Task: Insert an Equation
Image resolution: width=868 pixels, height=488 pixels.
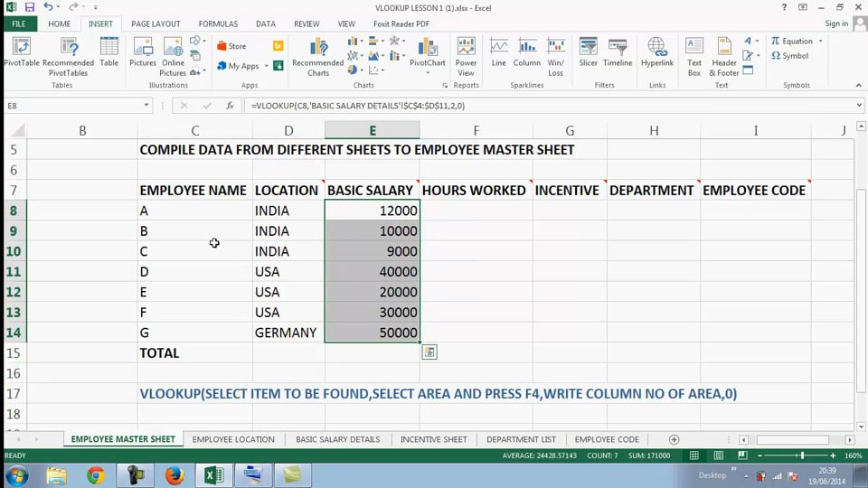Action: (x=792, y=41)
